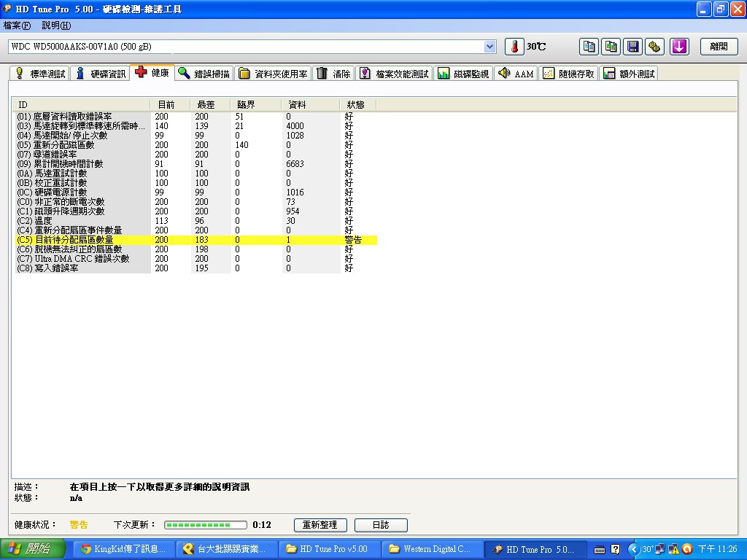
Task: Click the 重新整理 refresh button
Action: 320,525
